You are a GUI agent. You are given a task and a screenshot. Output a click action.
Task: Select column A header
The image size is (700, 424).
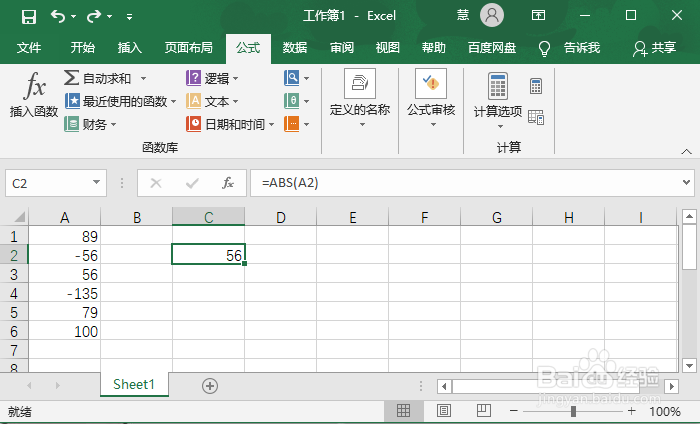(65, 217)
